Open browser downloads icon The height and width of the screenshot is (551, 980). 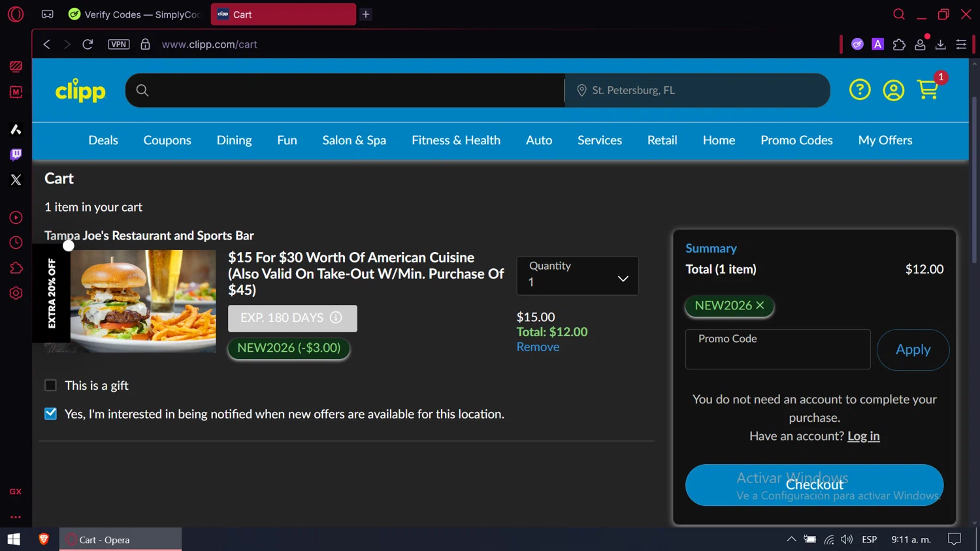941,44
